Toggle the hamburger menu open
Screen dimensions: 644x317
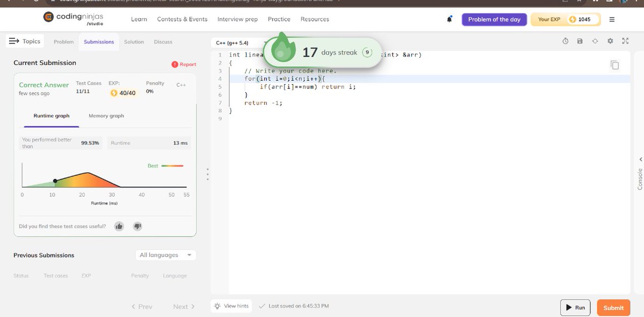pyautogui.click(x=612, y=19)
